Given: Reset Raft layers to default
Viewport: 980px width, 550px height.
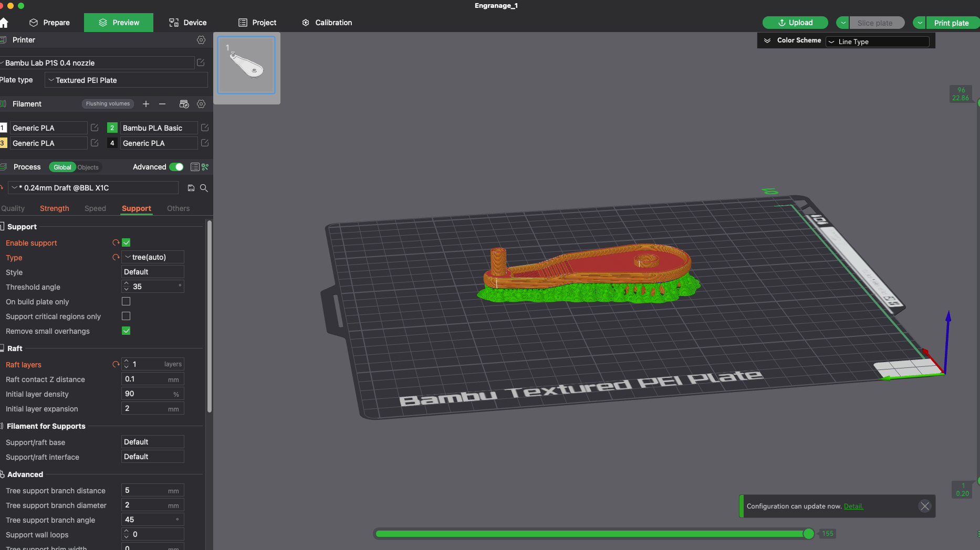Looking at the screenshot, I should [x=116, y=364].
